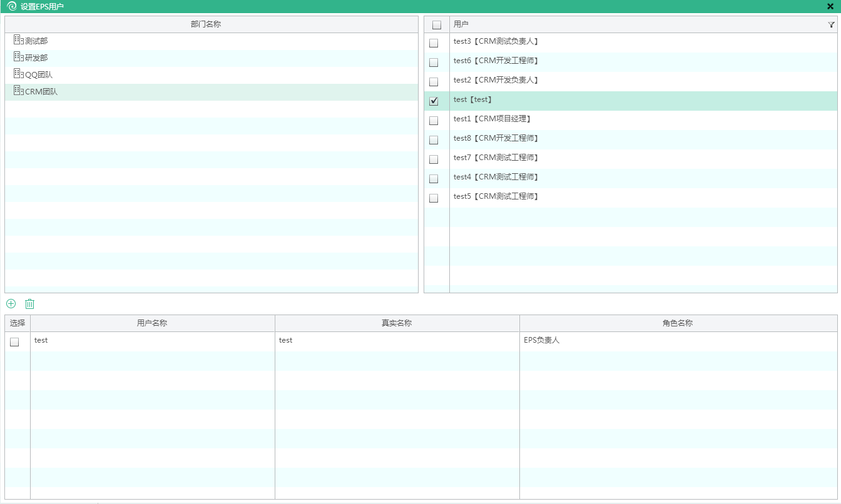Click the building icon beside 测试部
The image size is (841, 504).
(18, 40)
